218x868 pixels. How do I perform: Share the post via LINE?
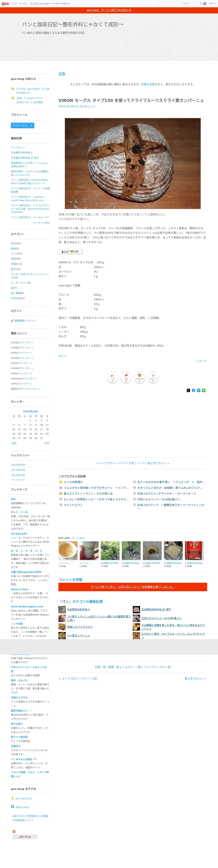[204, 391]
